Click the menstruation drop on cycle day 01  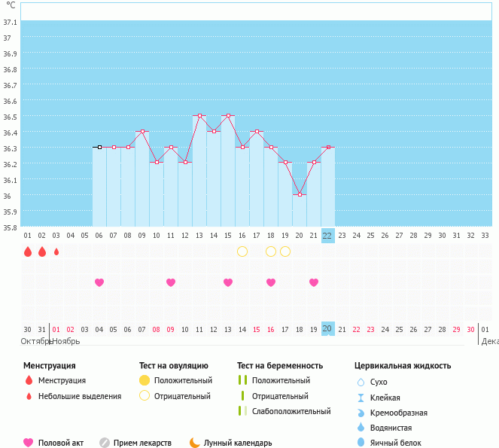point(28,251)
